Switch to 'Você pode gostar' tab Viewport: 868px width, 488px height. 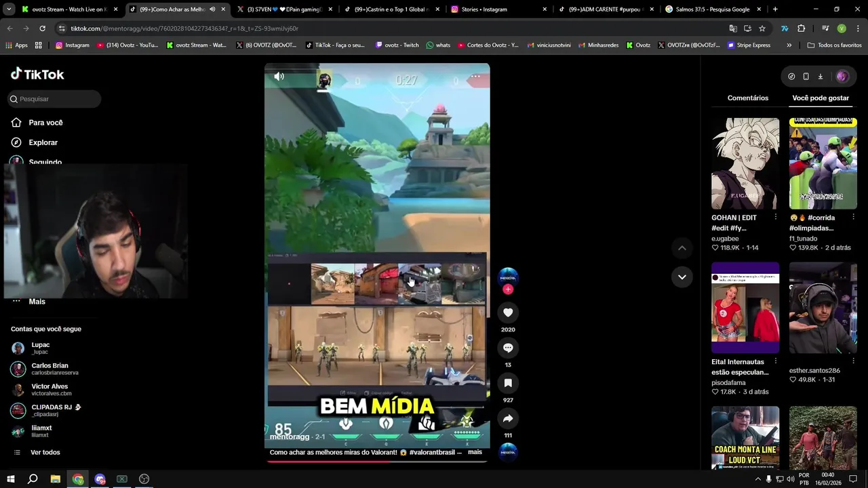[x=821, y=98]
